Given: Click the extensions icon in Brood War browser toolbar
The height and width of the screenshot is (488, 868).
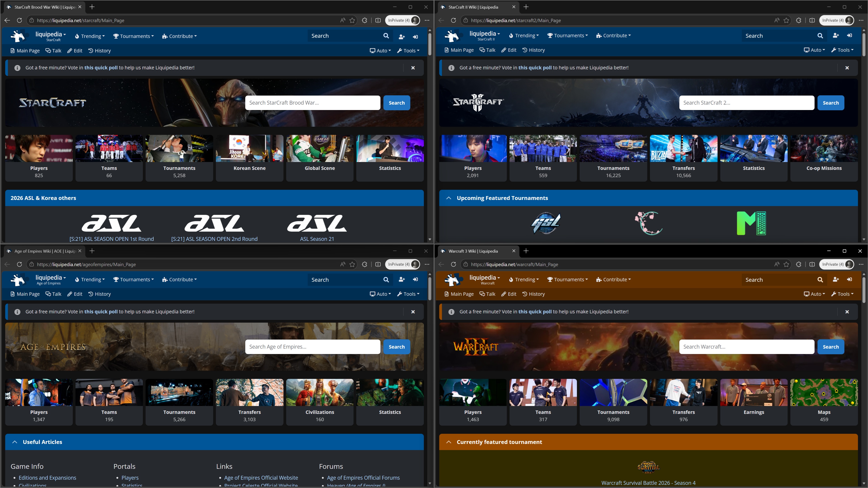Looking at the screenshot, I should click(364, 20).
